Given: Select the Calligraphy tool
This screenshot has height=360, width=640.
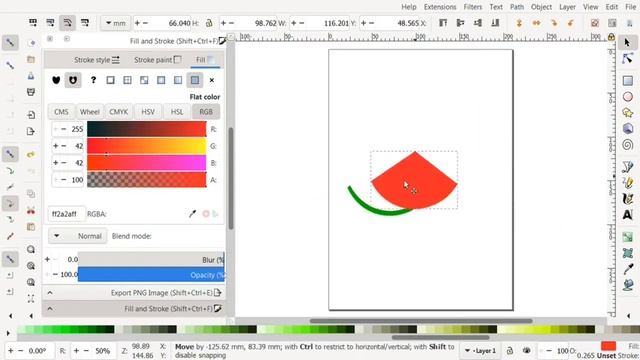Looking at the screenshot, I should click(628, 198).
